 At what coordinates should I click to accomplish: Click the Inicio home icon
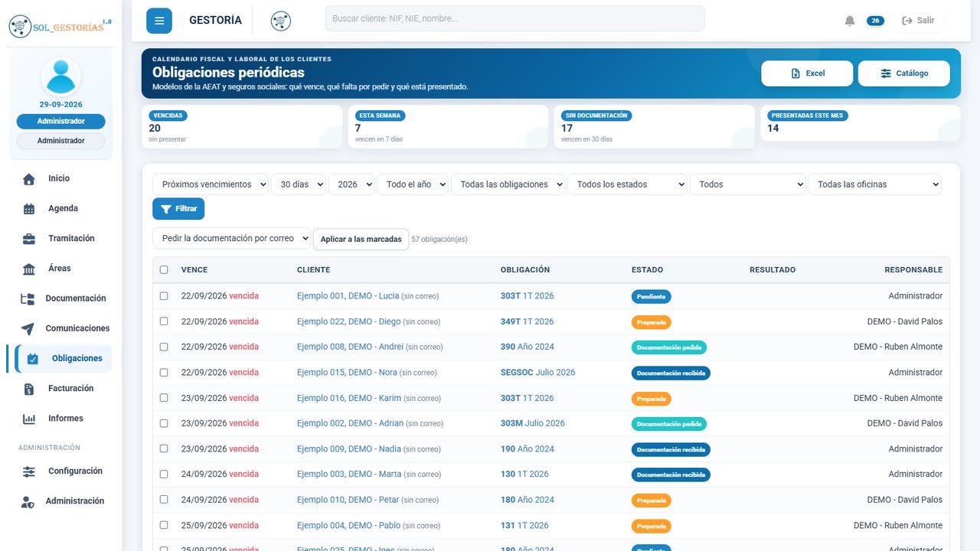tap(29, 179)
